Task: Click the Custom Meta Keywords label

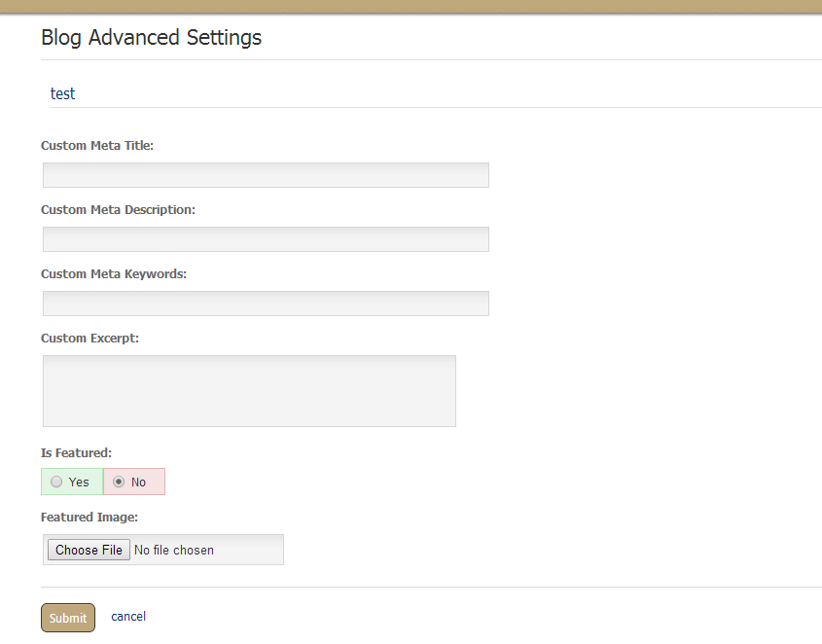Action: click(x=114, y=274)
